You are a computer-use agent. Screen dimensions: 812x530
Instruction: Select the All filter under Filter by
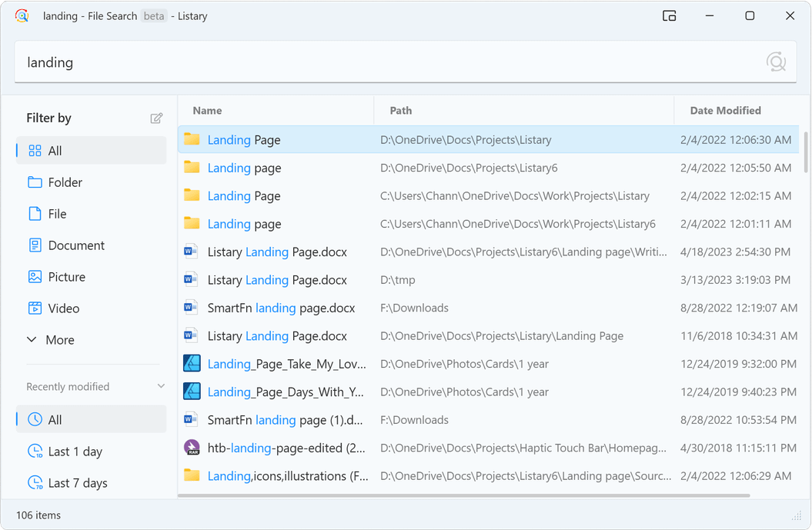91,151
